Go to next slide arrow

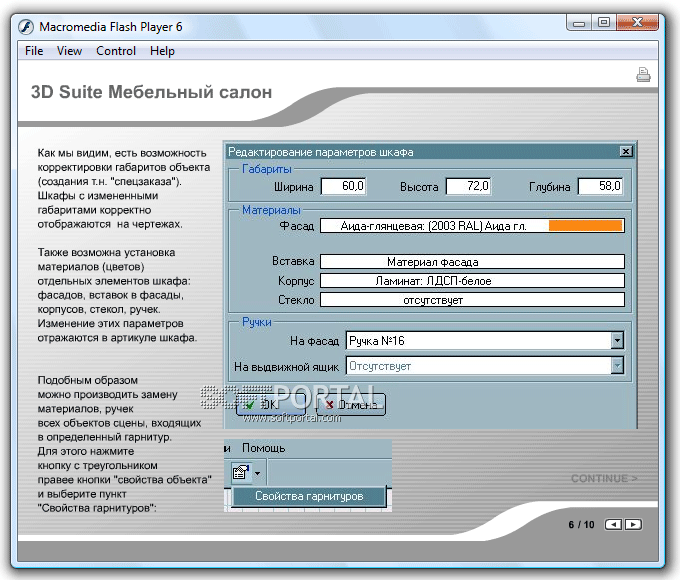[x=633, y=524]
